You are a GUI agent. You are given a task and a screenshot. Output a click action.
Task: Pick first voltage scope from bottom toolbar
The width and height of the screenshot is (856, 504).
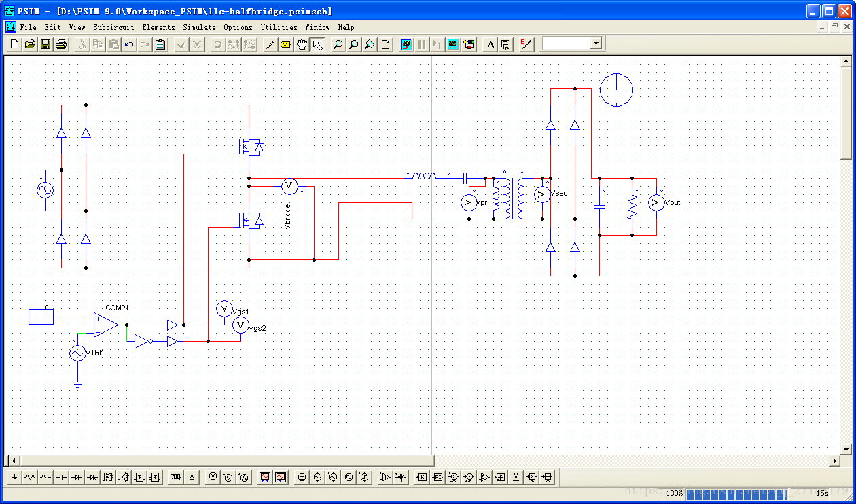pyautogui.click(x=264, y=478)
